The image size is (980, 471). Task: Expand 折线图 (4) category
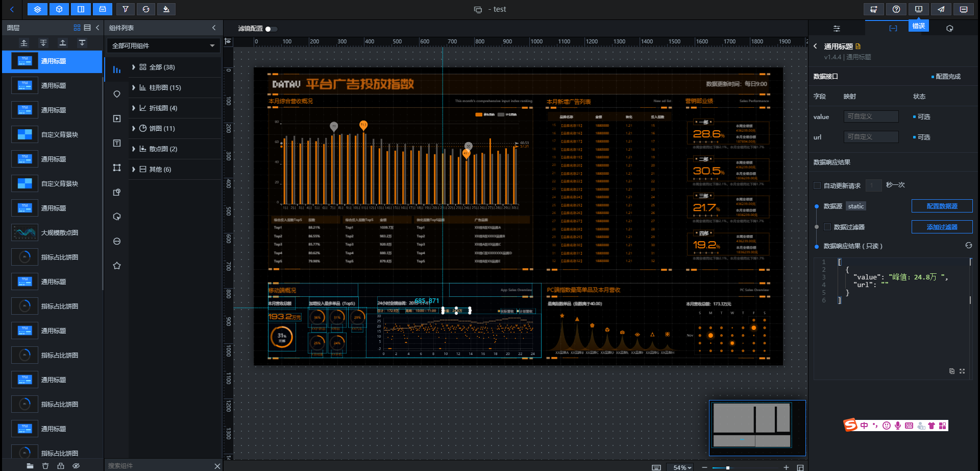coord(175,108)
